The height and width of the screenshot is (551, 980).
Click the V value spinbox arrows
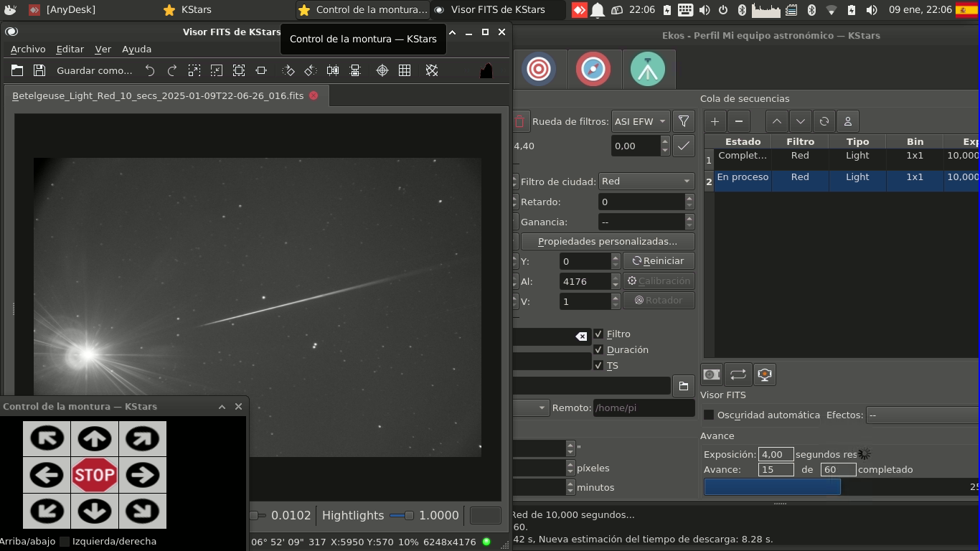tap(616, 301)
